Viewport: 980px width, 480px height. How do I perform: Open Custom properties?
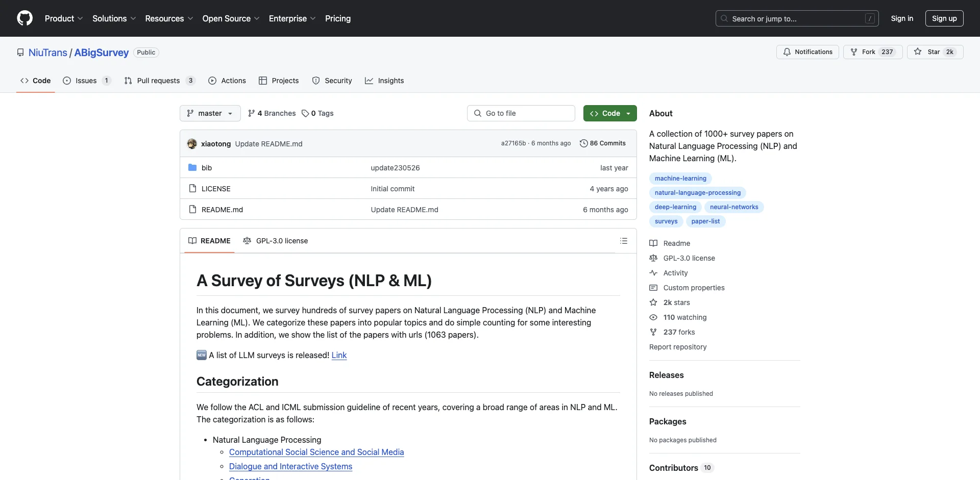click(x=687, y=288)
